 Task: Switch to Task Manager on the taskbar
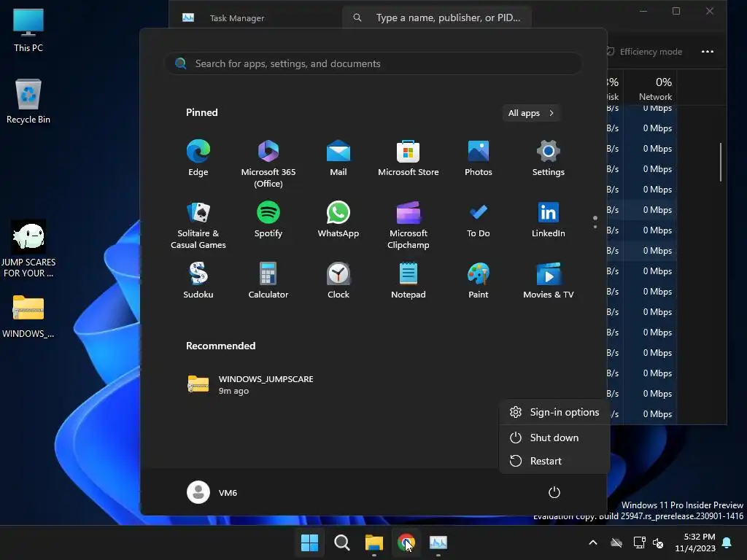tap(438, 542)
